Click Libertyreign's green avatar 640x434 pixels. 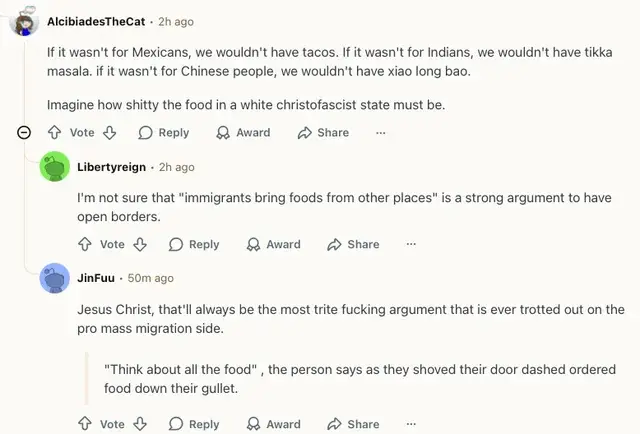(x=54, y=167)
